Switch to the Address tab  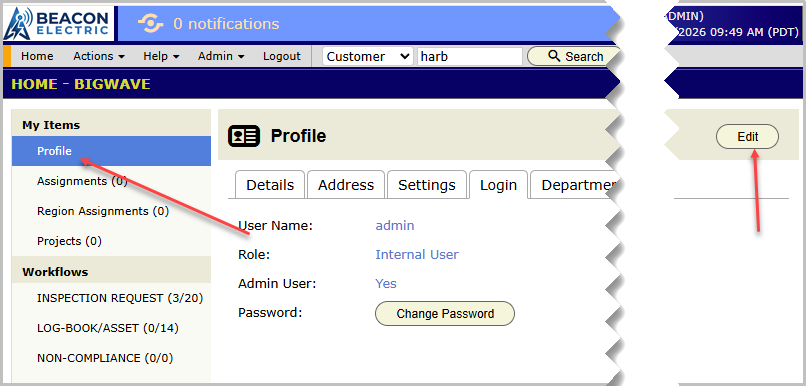click(346, 185)
